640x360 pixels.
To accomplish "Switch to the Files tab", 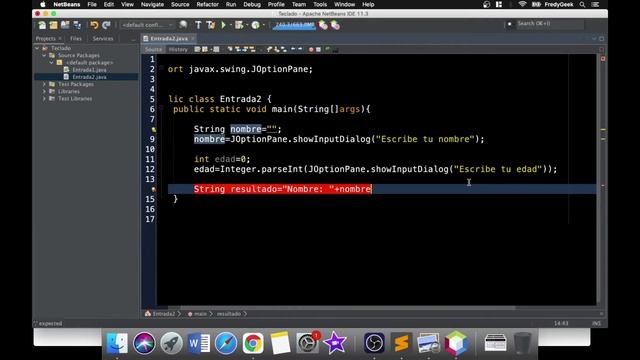I will pos(76,38).
